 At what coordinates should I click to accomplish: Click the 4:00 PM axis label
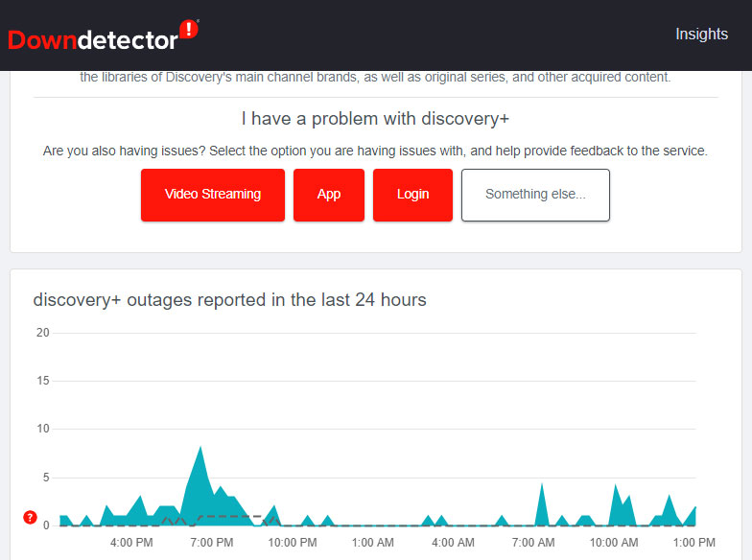[x=131, y=543]
